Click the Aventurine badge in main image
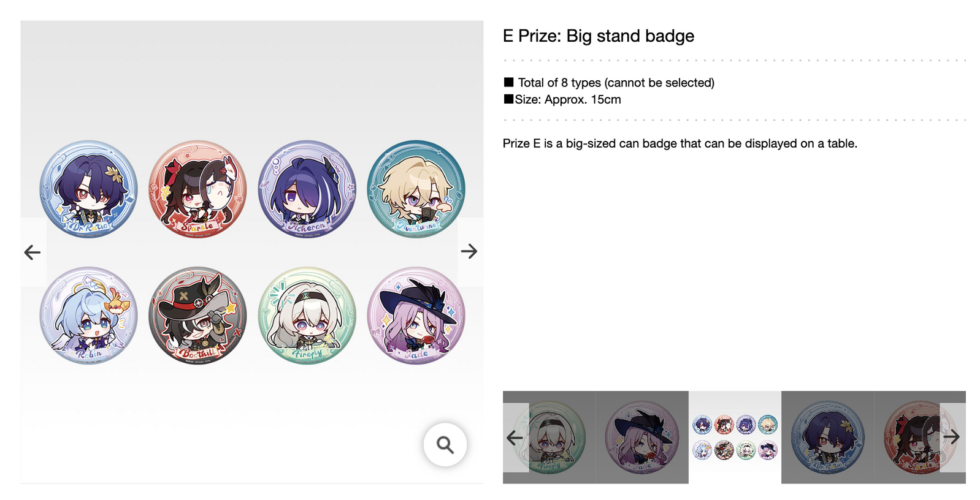 coord(416,189)
